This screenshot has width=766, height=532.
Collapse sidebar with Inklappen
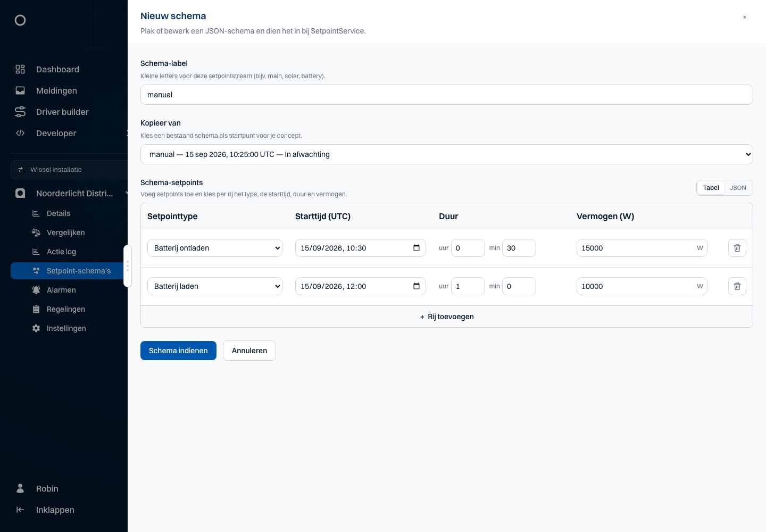click(55, 510)
